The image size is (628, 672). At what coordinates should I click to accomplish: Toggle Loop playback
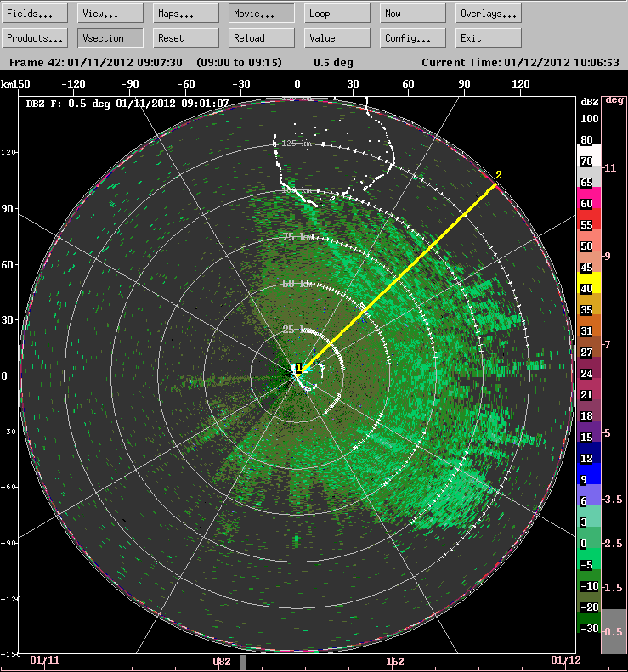coord(337,14)
